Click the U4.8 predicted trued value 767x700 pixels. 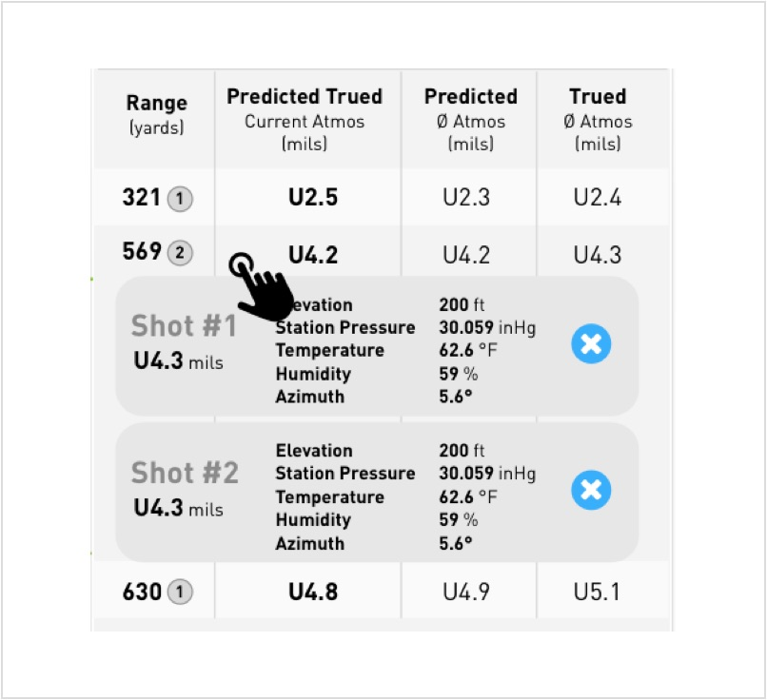click(x=313, y=592)
